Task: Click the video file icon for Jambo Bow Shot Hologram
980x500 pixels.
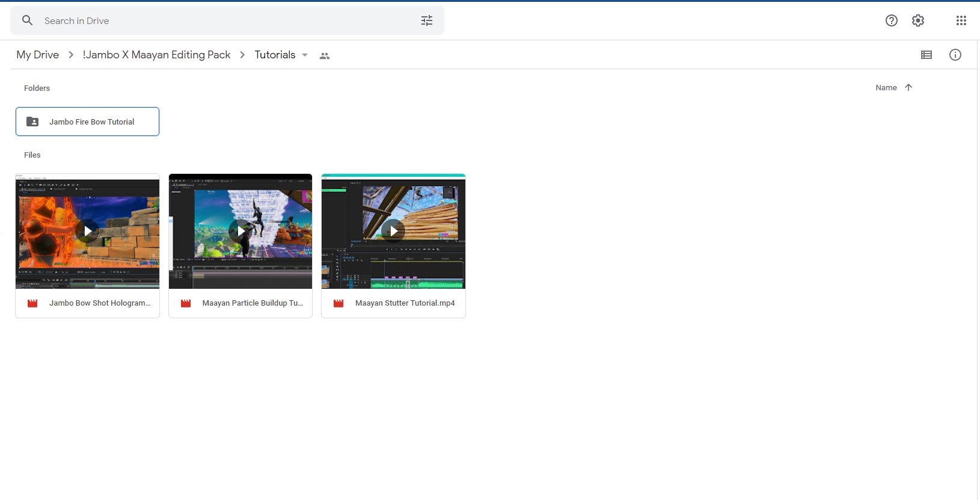Action: tap(32, 303)
